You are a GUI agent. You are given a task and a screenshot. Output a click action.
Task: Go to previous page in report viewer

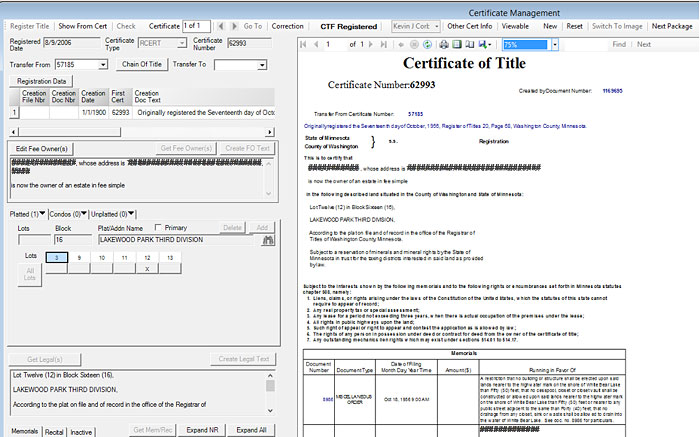316,44
